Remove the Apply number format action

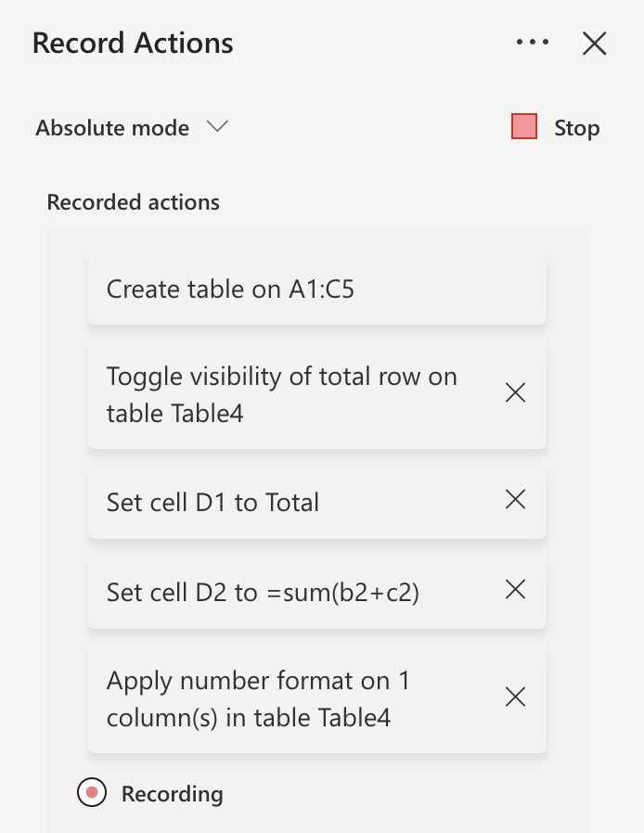coord(515,697)
